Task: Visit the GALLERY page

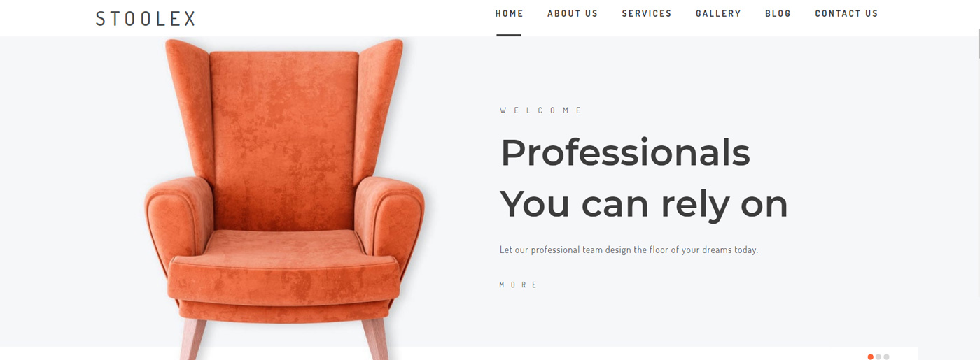Action: click(718, 13)
